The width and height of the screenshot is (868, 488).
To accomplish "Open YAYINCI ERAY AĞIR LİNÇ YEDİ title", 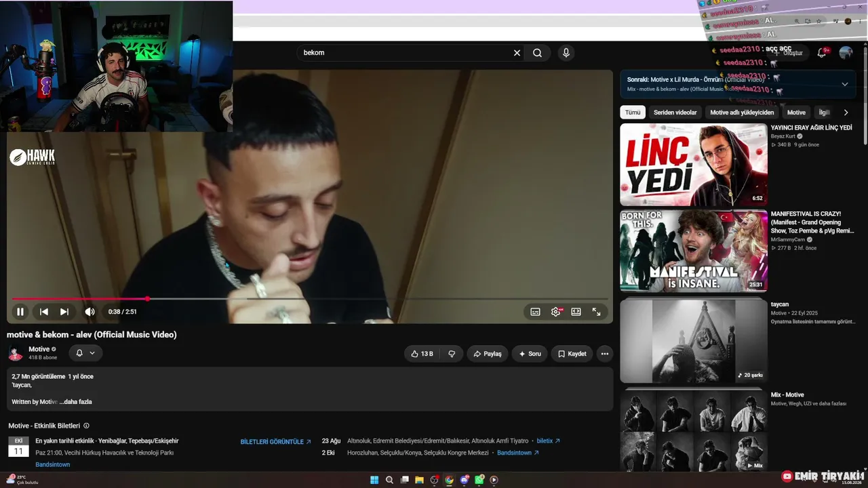I will coord(811,127).
